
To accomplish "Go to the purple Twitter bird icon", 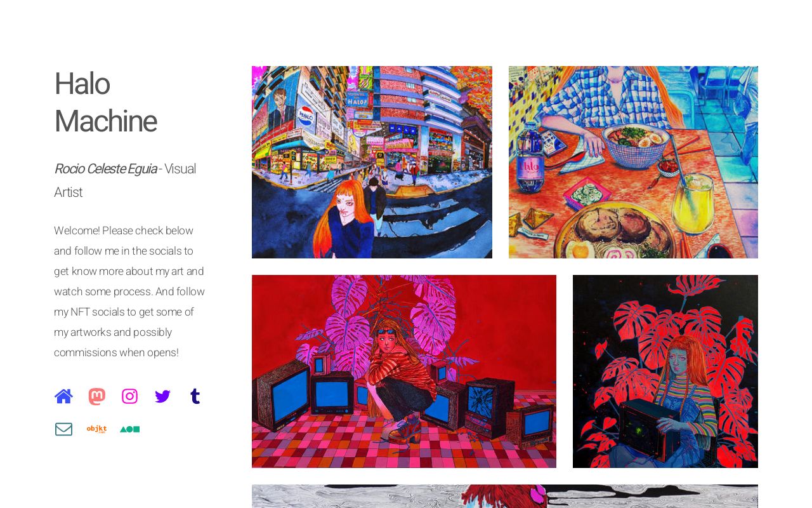I will (163, 396).
